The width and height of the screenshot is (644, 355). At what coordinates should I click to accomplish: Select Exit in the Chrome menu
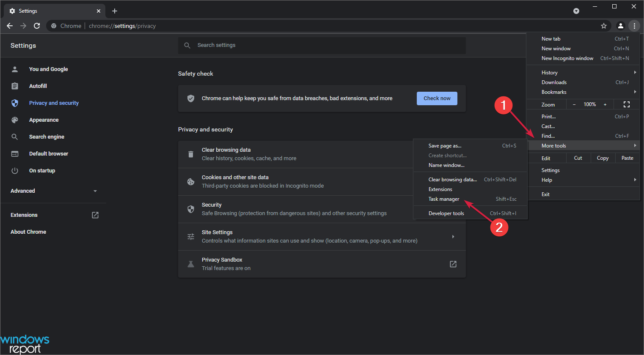(583, 194)
